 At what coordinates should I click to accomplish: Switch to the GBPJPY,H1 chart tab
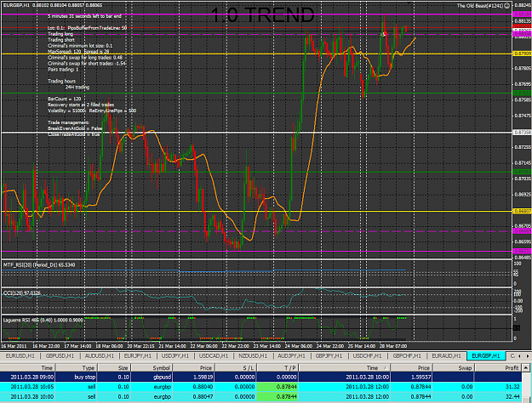(x=329, y=356)
